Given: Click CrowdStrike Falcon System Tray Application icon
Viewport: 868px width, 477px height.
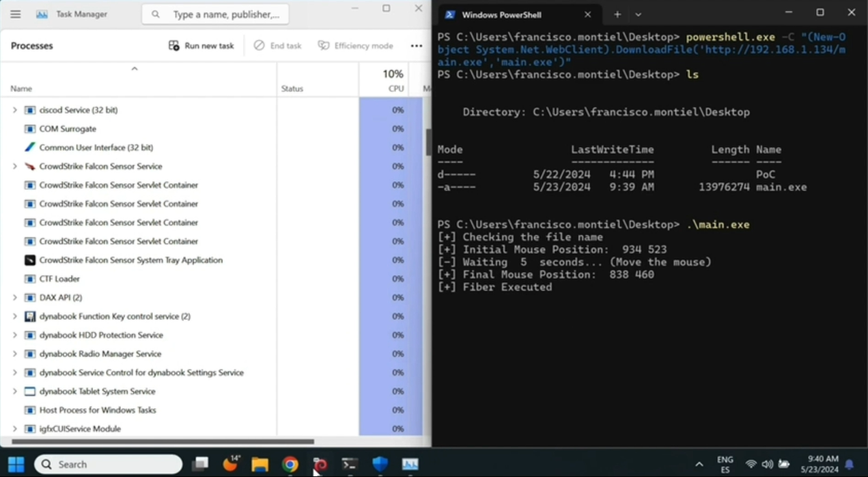Looking at the screenshot, I should pyautogui.click(x=29, y=260).
